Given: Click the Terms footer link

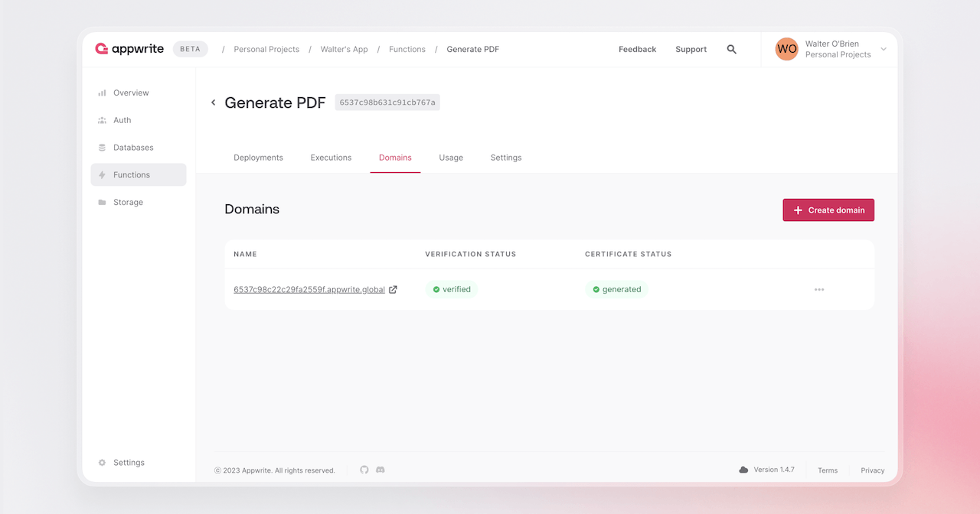Looking at the screenshot, I should click(x=828, y=470).
